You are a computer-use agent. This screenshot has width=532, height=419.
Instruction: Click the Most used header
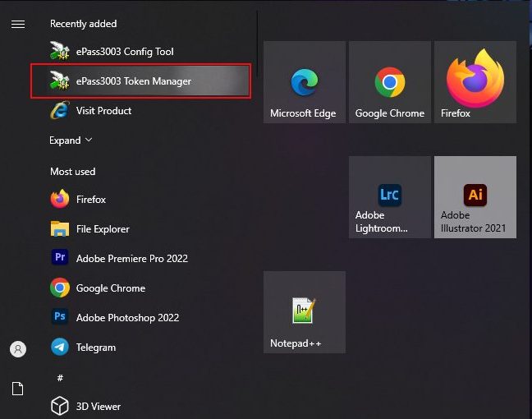coord(72,172)
